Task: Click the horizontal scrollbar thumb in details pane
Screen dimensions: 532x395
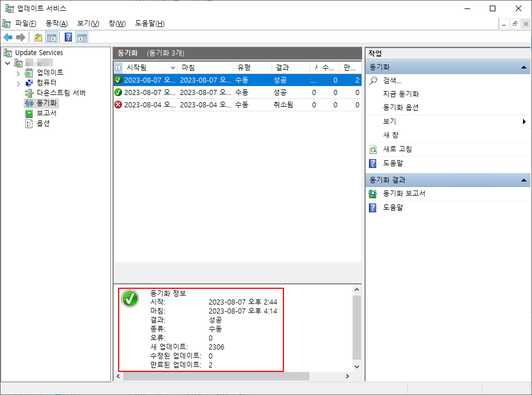Action: point(216,376)
